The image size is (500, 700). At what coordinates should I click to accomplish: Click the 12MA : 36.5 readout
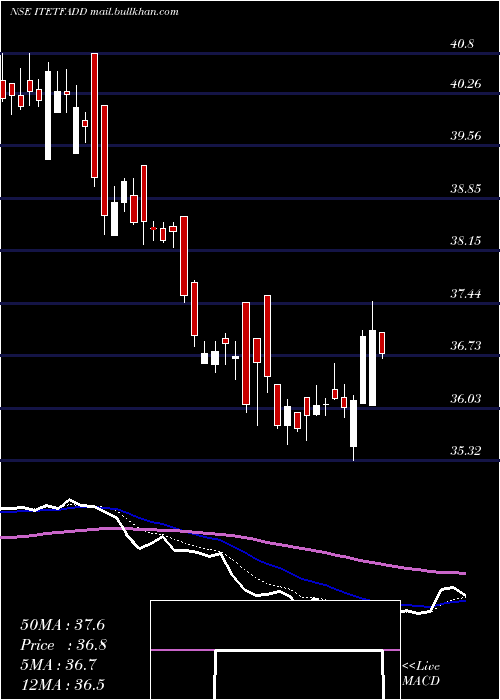(x=62, y=685)
